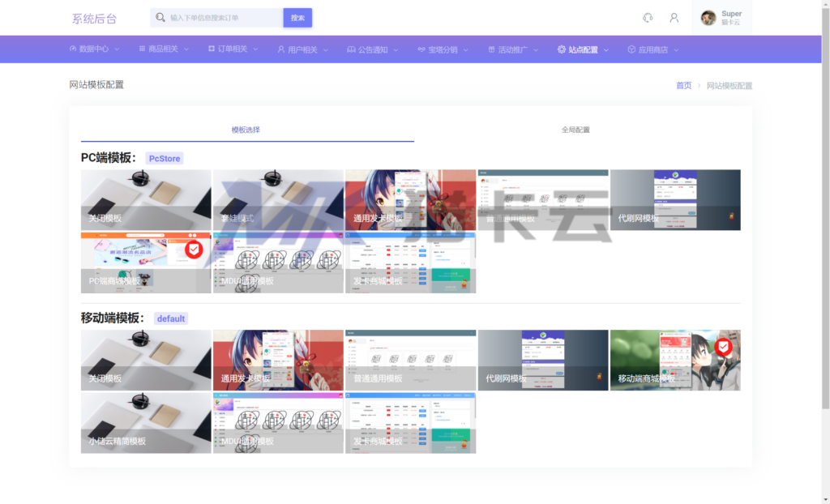Screen dimensions: 830x504
Task: Click the 移动端模板 section heading
Action: pos(113,318)
